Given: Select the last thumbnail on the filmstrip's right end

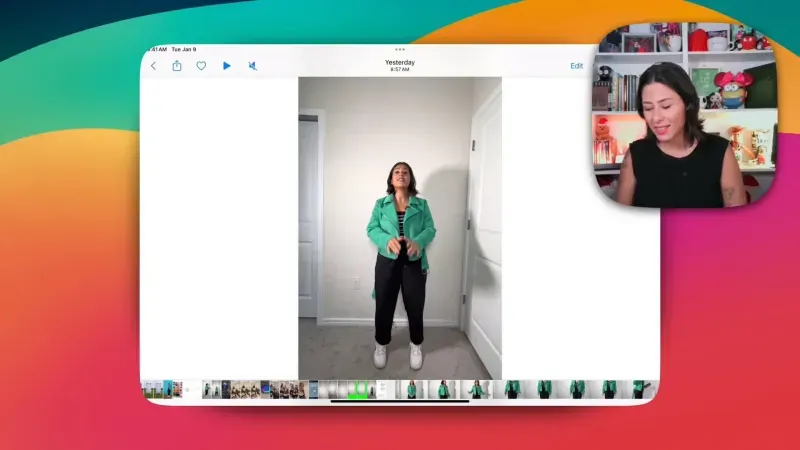Looking at the screenshot, I should tap(638, 389).
